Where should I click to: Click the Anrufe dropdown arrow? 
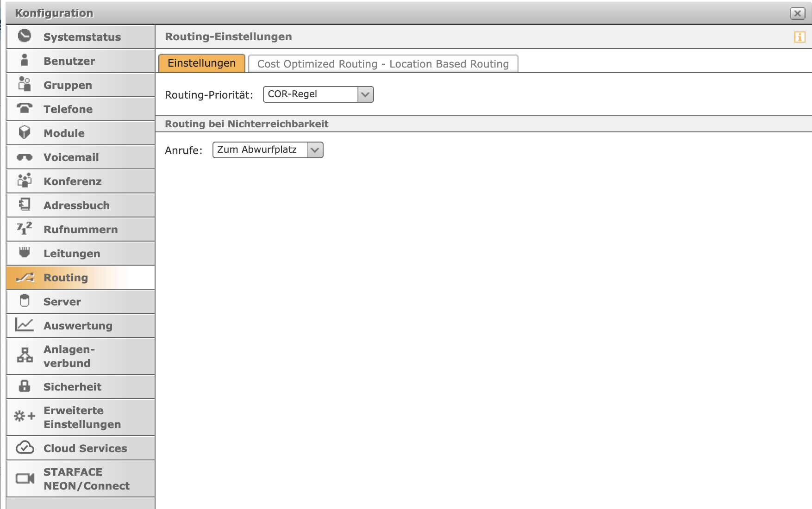point(315,150)
